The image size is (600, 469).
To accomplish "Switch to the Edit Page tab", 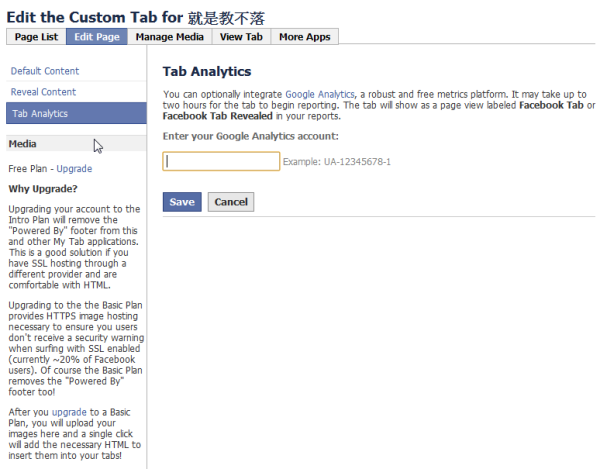I will pyautogui.click(x=96, y=37).
